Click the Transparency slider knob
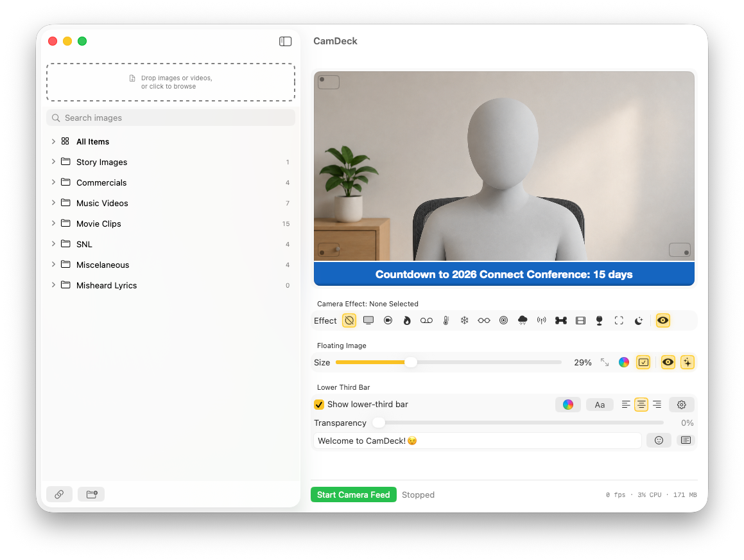Viewport: 744px width, 560px height. point(378,423)
